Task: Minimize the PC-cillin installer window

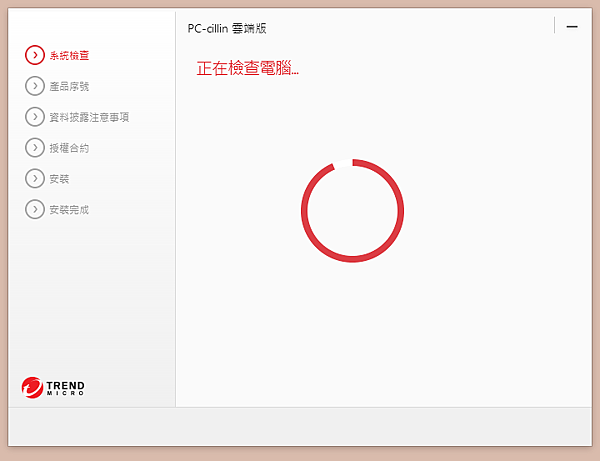Action: (572, 26)
